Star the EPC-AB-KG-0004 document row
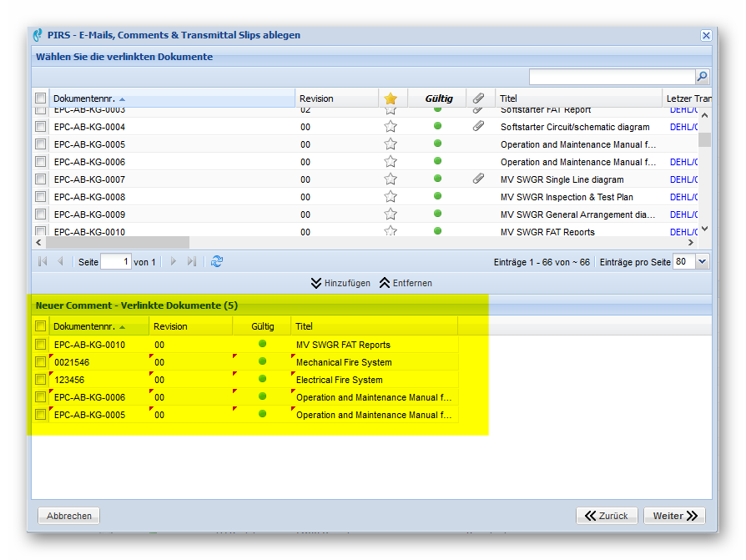This screenshot has height=560, width=746. tap(391, 127)
